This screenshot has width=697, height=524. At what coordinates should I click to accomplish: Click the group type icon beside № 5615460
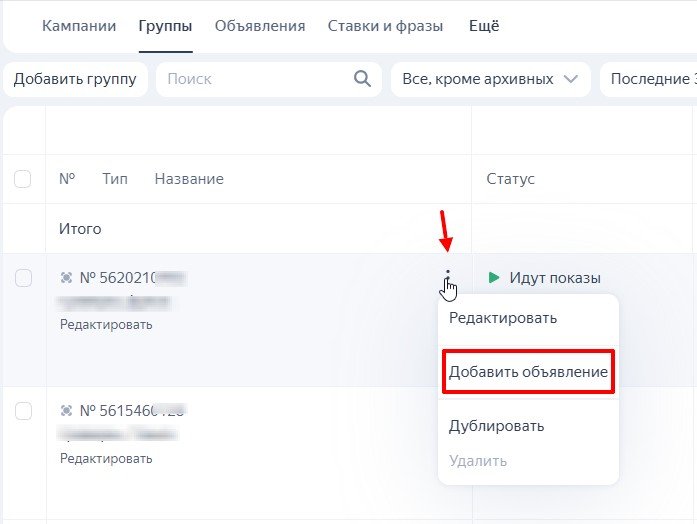click(67, 410)
